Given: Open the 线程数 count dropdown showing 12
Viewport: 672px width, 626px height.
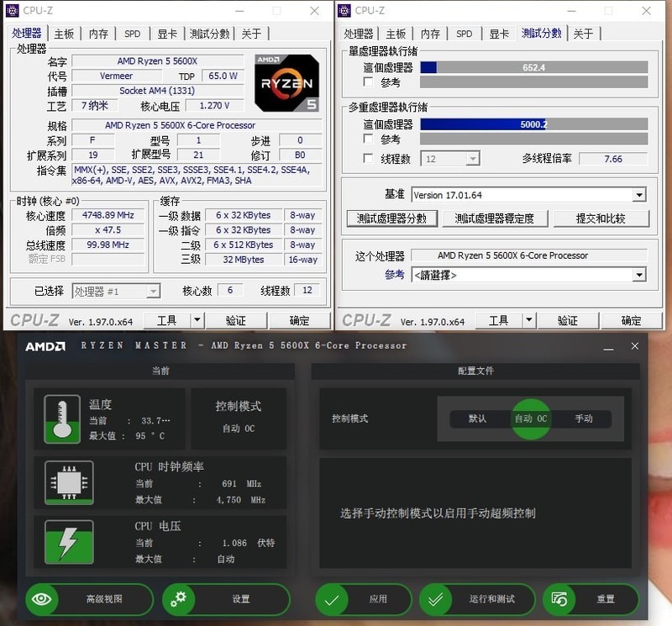Looking at the screenshot, I should pos(472,158).
